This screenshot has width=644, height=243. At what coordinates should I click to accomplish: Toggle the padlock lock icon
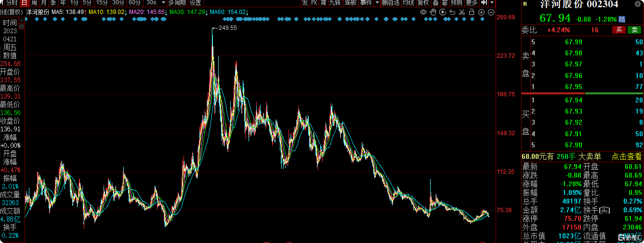[472, 12]
